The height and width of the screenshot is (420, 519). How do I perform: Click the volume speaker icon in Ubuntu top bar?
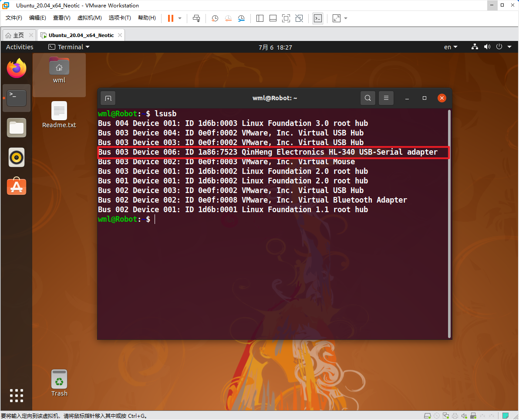pos(487,47)
